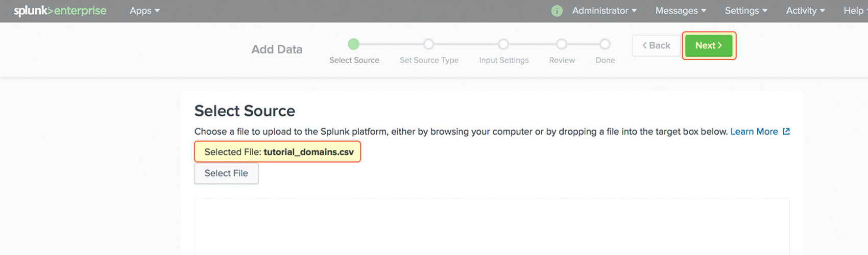Click the Review step circle
The width and height of the screenshot is (868, 255).
tap(562, 44)
